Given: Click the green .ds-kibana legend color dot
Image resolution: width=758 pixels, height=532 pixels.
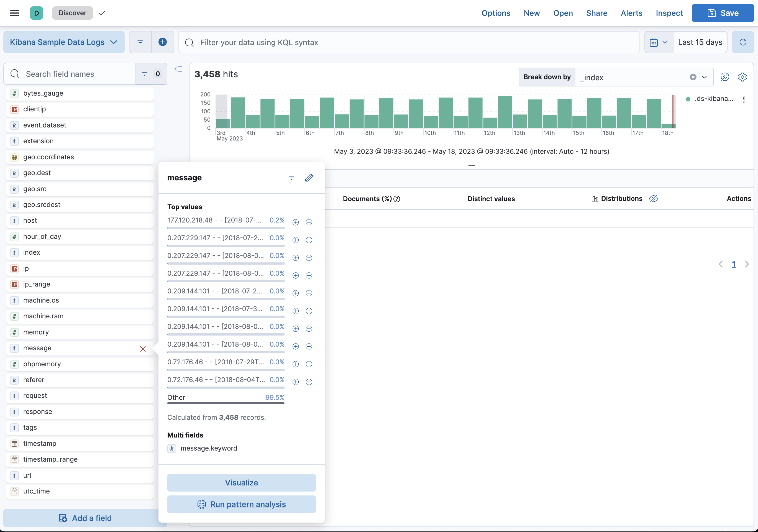Looking at the screenshot, I should click(x=688, y=99).
